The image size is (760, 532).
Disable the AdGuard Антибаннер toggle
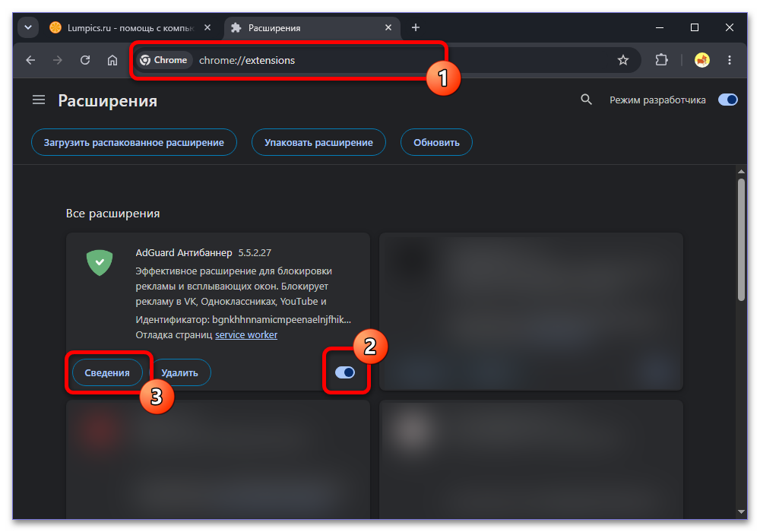click(x=345, y=372)
